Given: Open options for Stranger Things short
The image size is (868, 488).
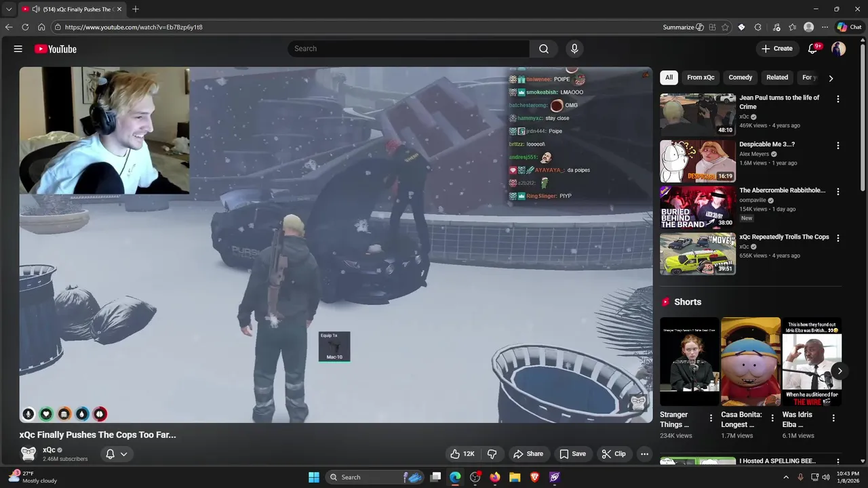Looking at the screenshot, I should click(x=711, y=418).
